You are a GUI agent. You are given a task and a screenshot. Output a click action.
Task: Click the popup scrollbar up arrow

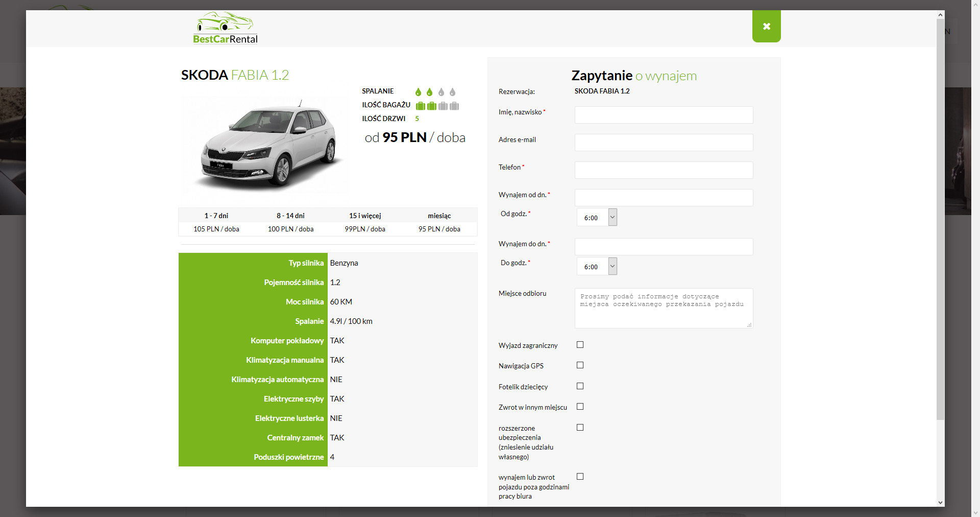pos(940,15)
